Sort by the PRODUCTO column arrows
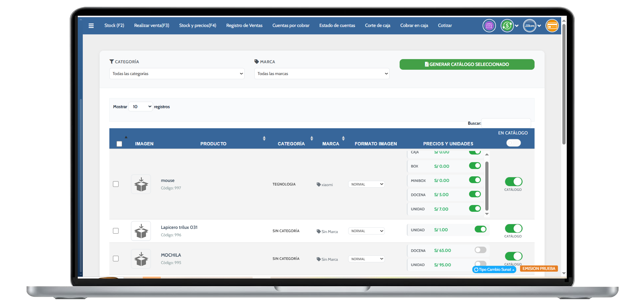644x301 pixels. point(264,138)
